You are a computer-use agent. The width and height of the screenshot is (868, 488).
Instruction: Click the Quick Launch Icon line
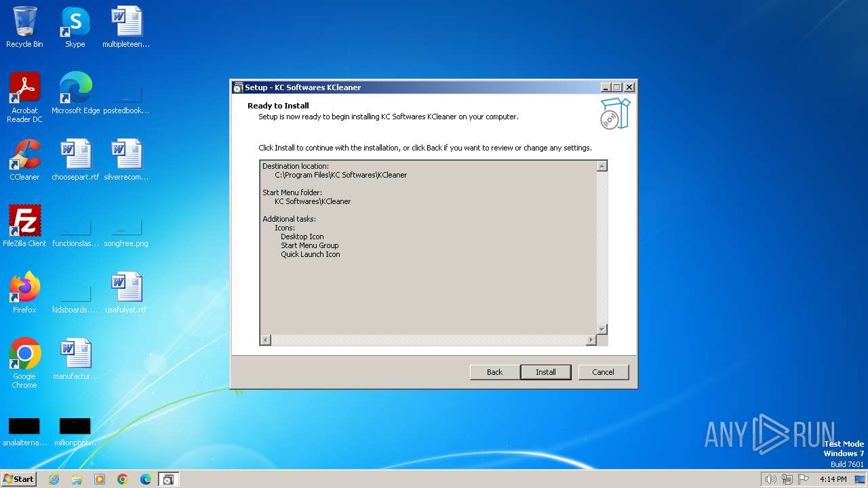311,254
